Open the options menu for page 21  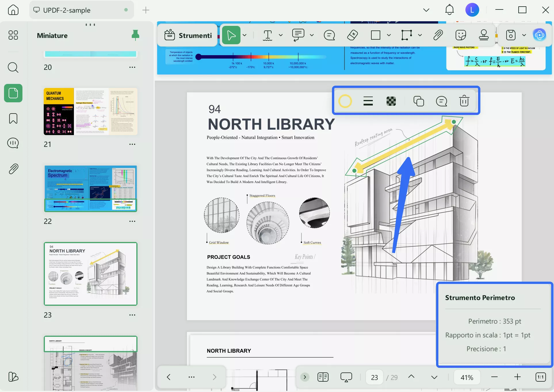(132, 144)
